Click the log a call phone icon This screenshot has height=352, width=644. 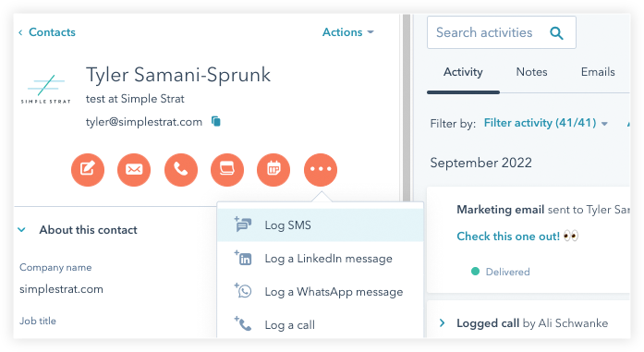pyautogui.click(x=243, y=324)
